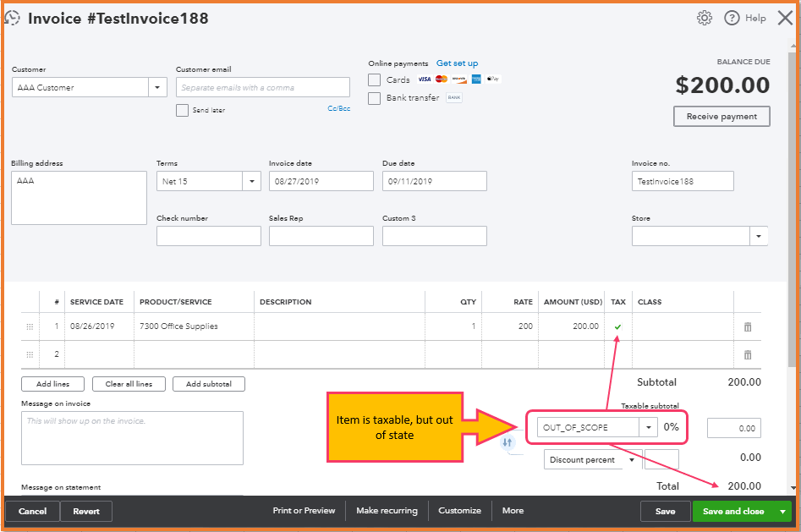Image resolution: width=801 pixels, height=532 pixels.
Task: Open the More menu in footer
Action: [x=513, y=511]
